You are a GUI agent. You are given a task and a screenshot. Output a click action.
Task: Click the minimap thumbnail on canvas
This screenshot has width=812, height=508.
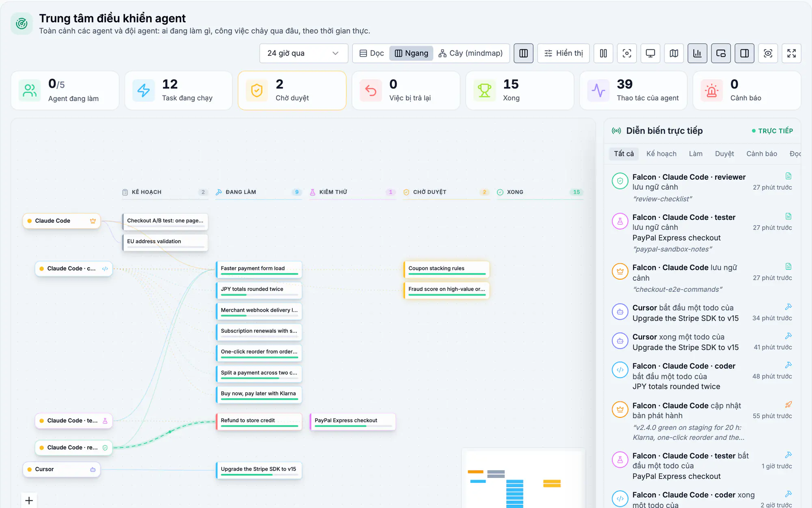point(523,478)
